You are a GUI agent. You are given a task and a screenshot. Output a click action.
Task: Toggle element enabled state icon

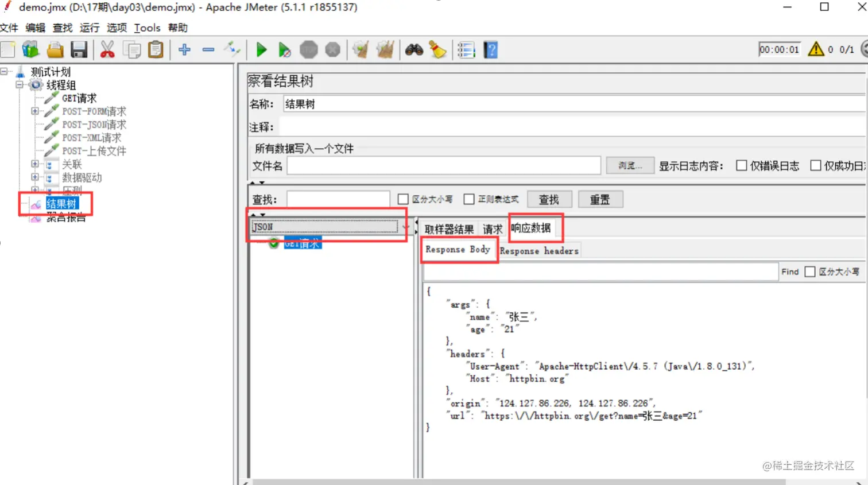232,50
